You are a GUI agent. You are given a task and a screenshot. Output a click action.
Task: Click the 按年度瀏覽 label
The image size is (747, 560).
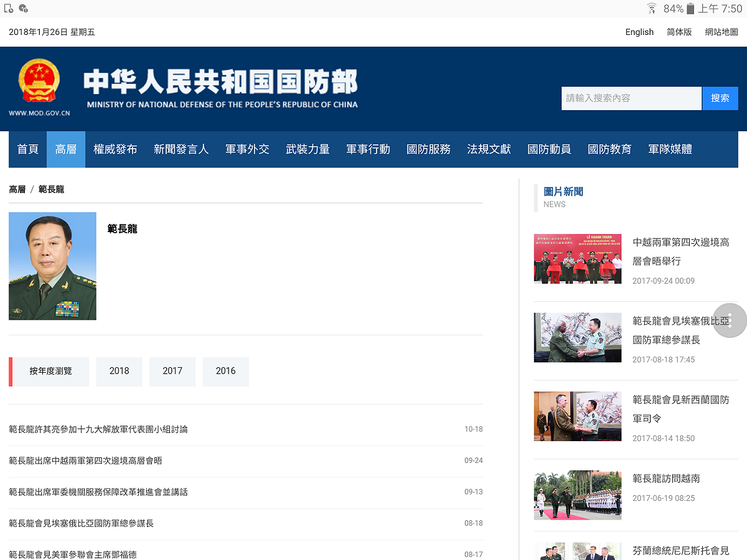coord(50,371)
